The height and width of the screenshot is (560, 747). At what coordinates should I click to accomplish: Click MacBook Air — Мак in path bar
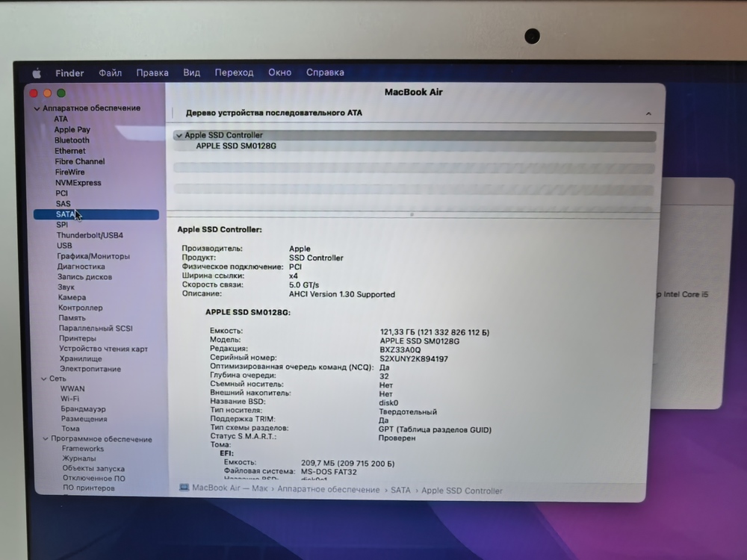pyautogui.click(x=229, y=488)
